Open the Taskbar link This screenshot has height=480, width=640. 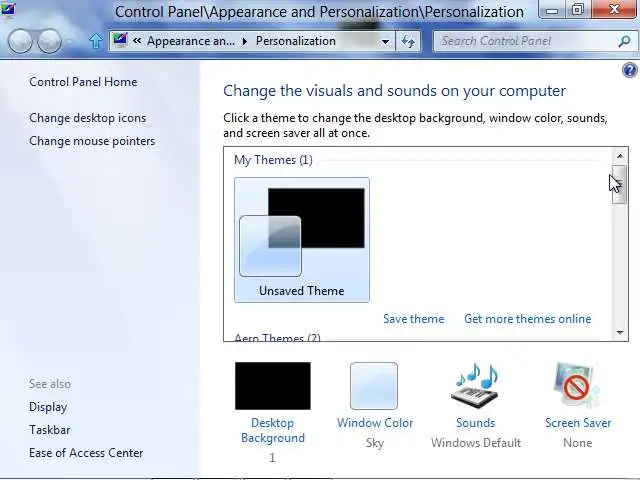coord(49,430)
